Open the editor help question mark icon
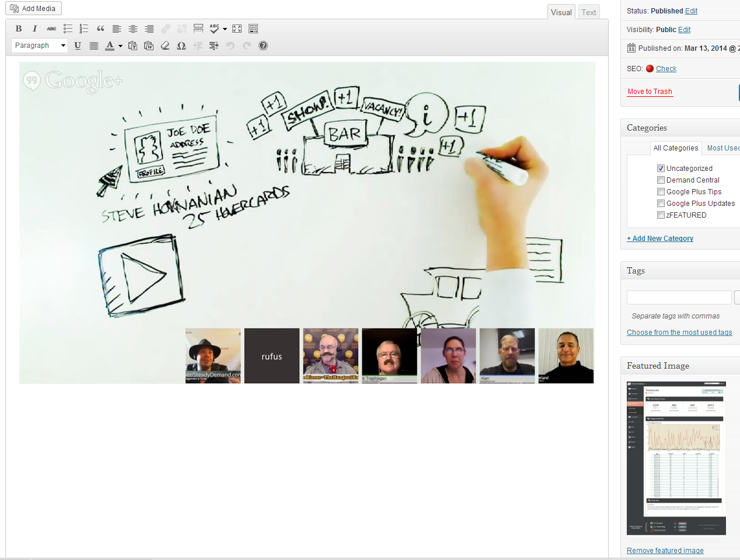Screen dimensions: 740x560 pyautogui.click(x=263, y=45)
